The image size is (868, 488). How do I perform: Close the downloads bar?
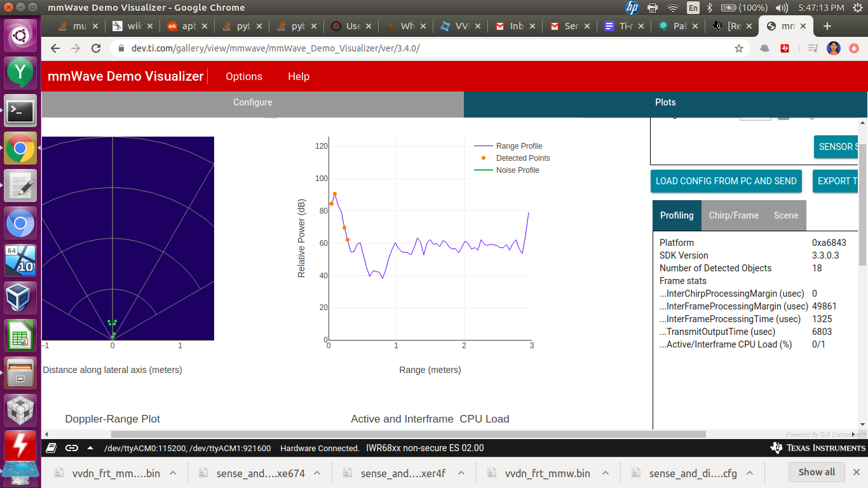[855, 472]
